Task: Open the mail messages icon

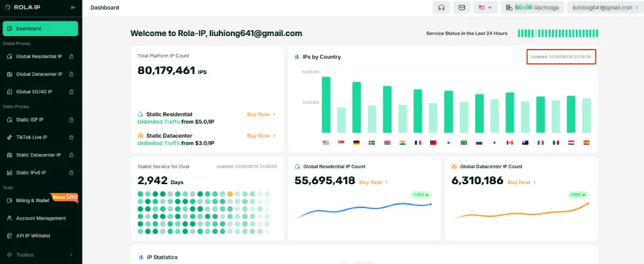Action: [462, 7]
